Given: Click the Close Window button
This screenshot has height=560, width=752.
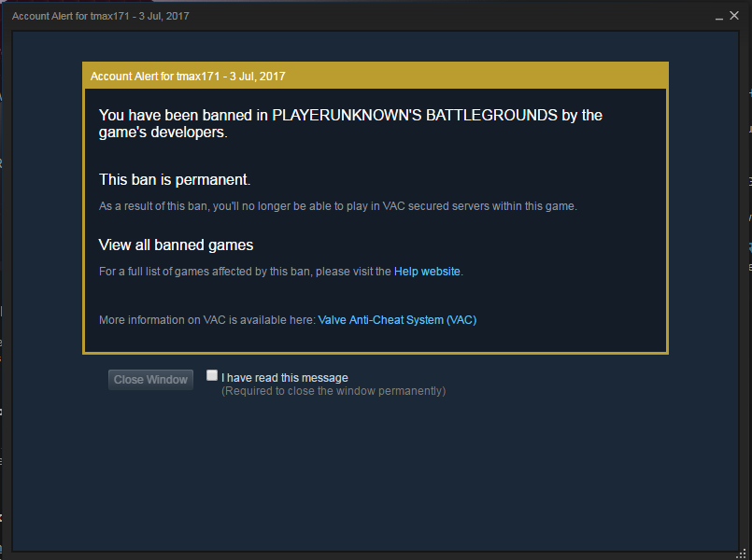Looking at the screenshot, I should tap(150, 380).
